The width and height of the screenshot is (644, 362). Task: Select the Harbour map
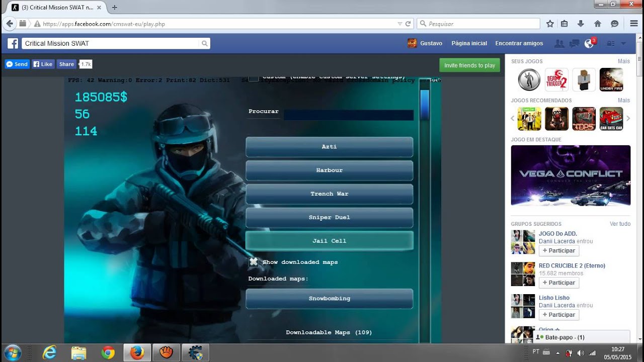click(330, 170)
